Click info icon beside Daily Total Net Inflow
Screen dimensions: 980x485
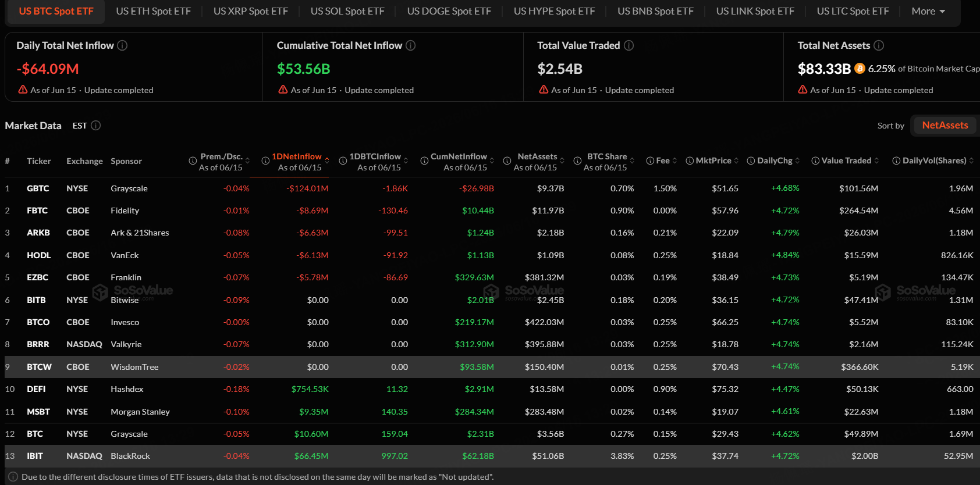click(x=122, y=45)
